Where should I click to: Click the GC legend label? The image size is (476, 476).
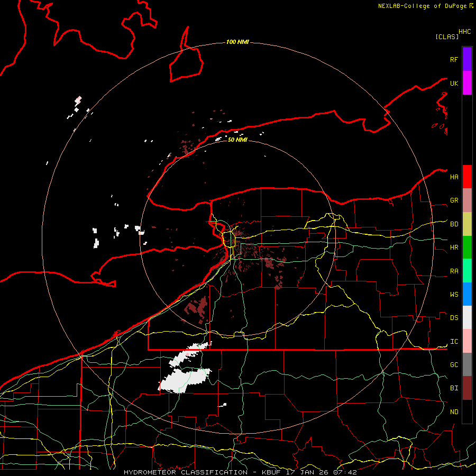[x=454, y=364]
